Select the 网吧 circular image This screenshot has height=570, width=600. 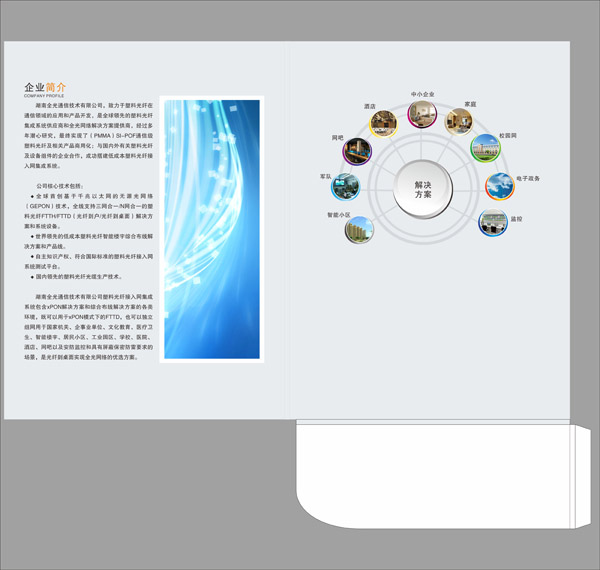[357, 151]
